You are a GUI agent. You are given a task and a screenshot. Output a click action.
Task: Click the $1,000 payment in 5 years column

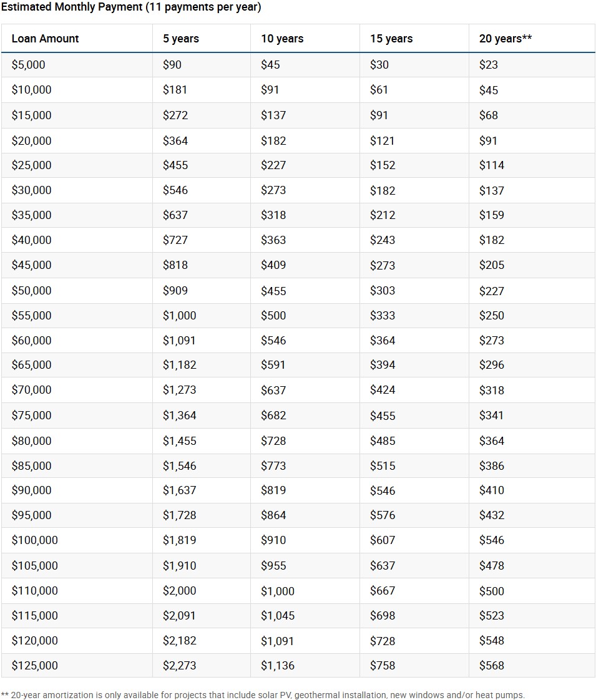(180, 316)
